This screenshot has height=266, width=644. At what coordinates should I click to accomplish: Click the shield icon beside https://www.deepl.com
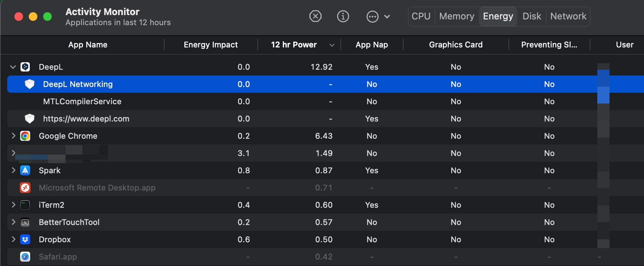click(x=29, y=119)
